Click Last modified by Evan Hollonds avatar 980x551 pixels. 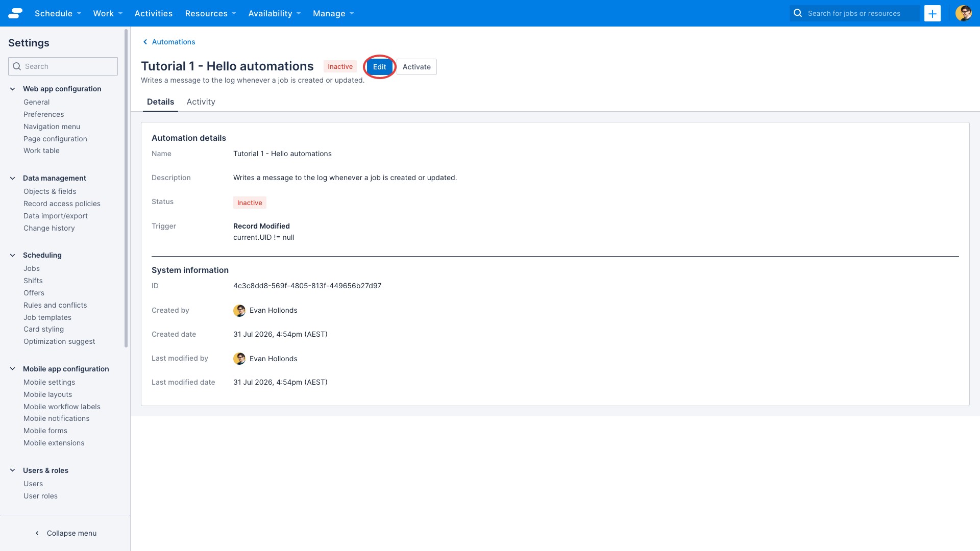tap(239, 359)
